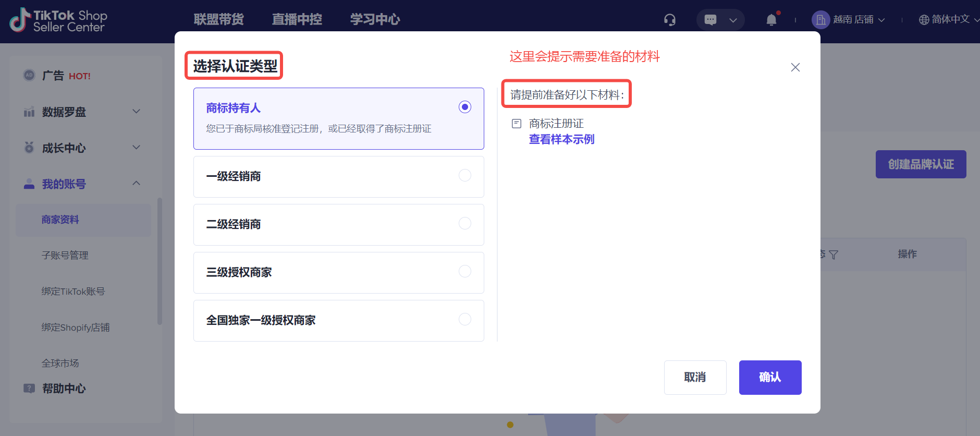
Task: Open the 学习中心 top menu
Action: pyautogui.click(x=375, y=20)
